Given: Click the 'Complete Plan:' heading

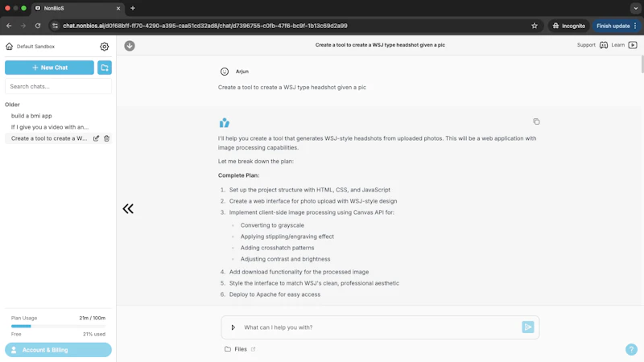Looking at the screenshot, I should pos(238,175).
